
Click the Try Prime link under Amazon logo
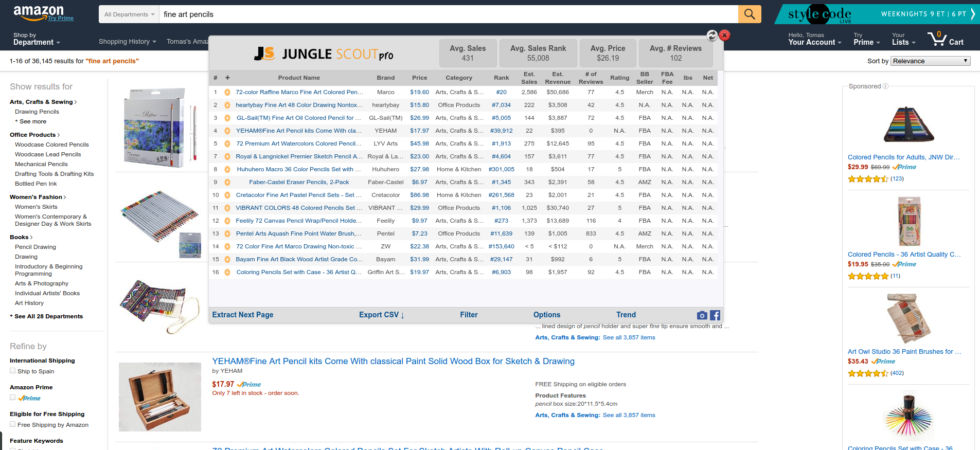pyautogui.click(x=61, y=19)
